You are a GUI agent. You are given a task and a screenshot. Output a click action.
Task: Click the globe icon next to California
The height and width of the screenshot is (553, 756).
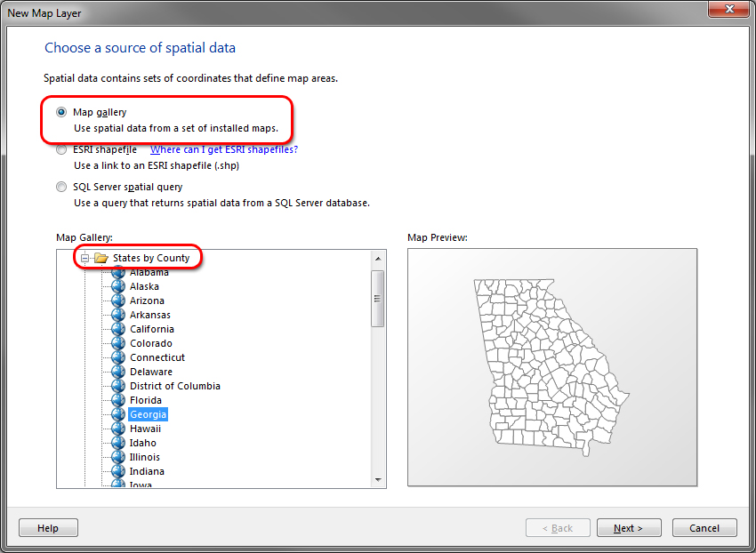(x=118, y=329)
